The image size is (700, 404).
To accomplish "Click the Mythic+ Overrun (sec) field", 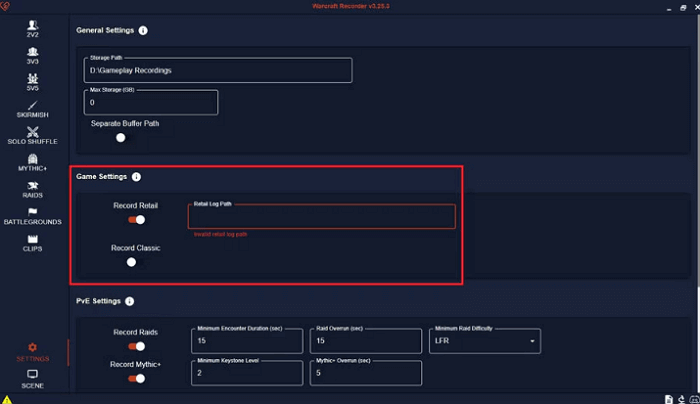I will [x=366, y=373].
